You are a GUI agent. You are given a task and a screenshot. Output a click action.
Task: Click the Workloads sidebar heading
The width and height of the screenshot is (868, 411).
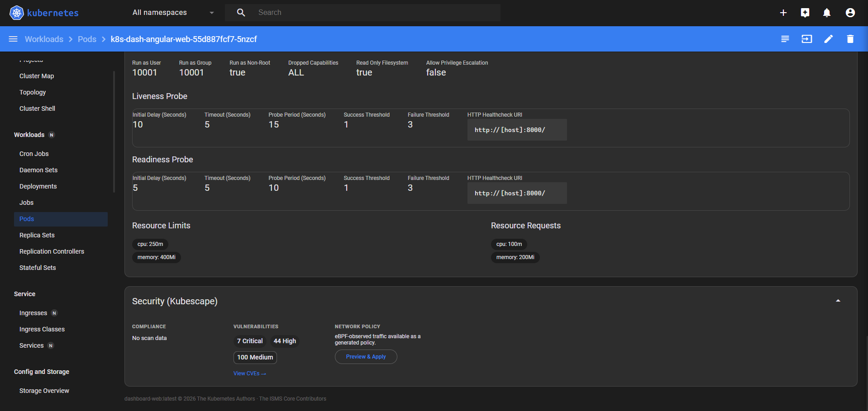pos(29,135)
